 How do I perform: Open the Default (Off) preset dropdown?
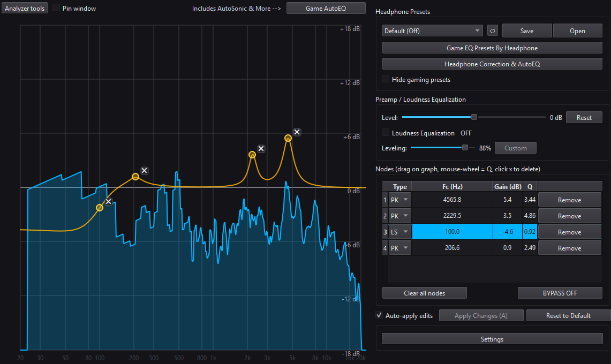tap(433, 31)
